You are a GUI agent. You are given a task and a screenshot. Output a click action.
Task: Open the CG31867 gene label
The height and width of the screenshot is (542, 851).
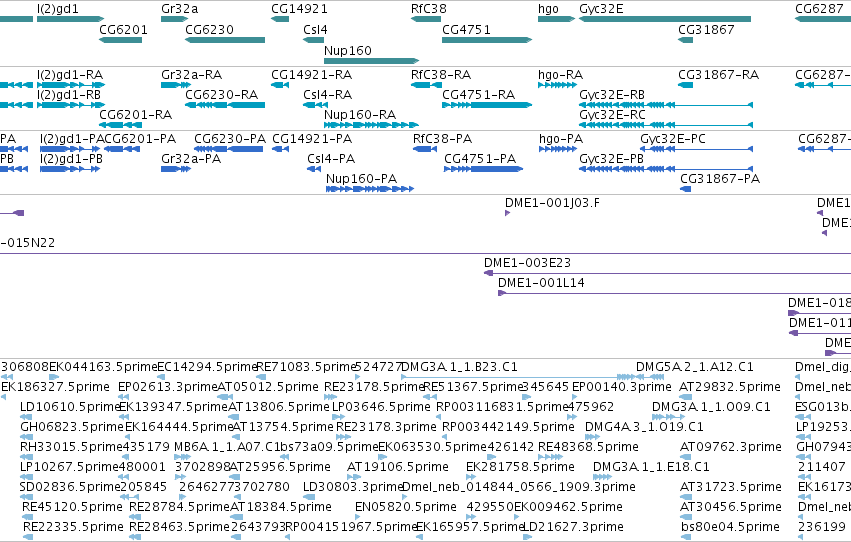coord(706,29)
